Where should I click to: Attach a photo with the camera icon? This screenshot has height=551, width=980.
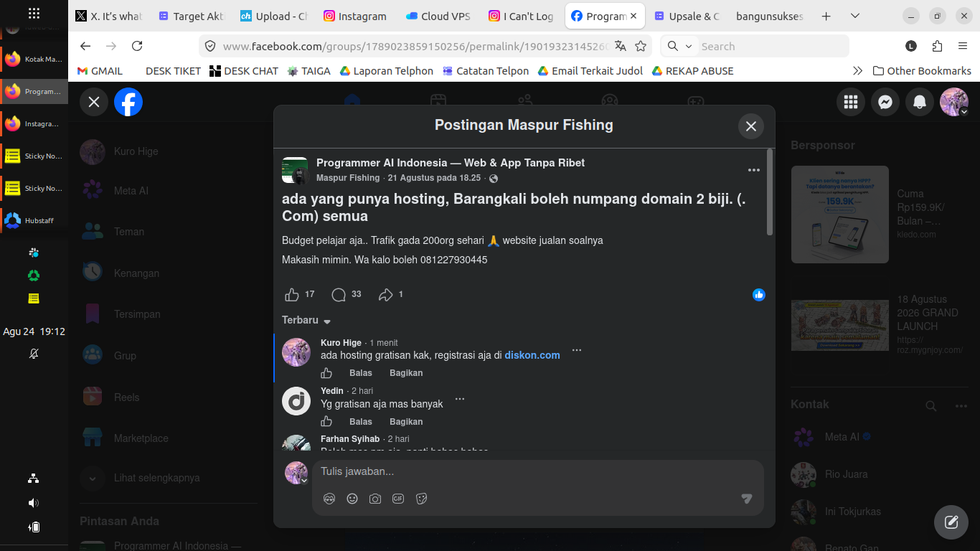pyautogui.click(x=375, y=499)
